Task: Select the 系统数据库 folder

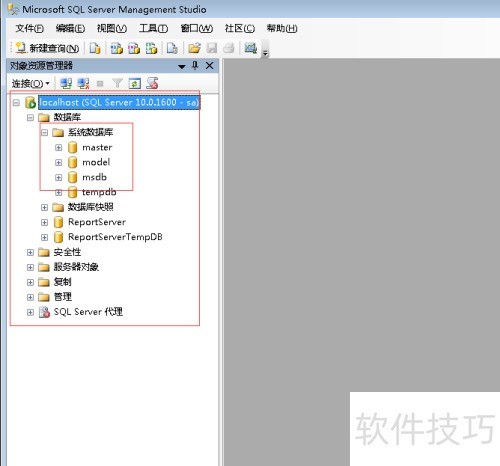Action: coord(90,132)
